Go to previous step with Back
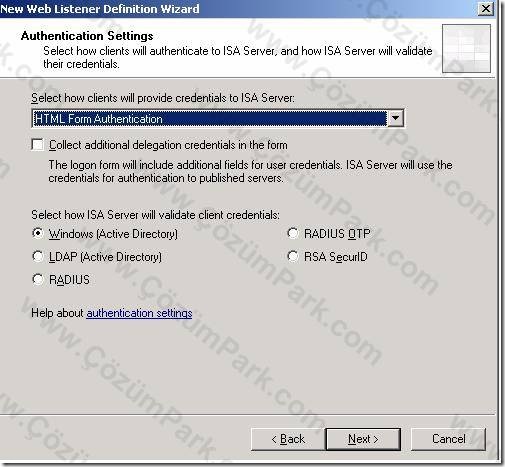This screenshot has width=505, height=467. tap(288, 439)
